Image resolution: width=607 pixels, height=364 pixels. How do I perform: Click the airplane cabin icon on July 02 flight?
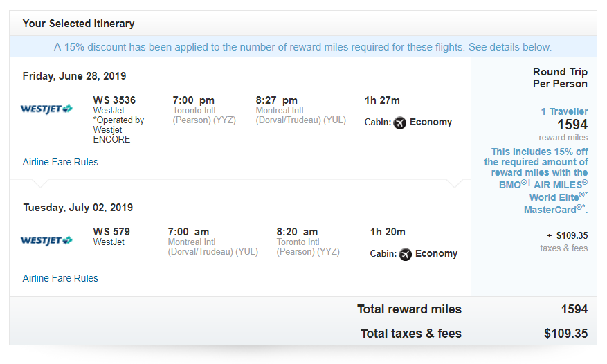point(405,254)
